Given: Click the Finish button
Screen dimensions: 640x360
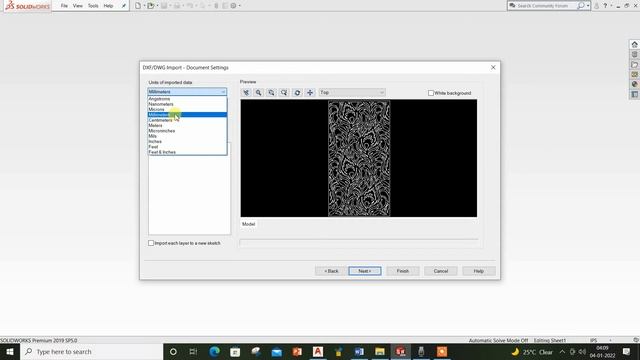Looking at the screenshot, I should [403, 271].
